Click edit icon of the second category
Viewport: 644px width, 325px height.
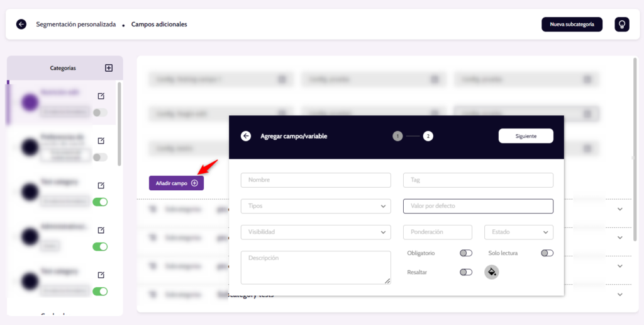[x=101, y=140]
